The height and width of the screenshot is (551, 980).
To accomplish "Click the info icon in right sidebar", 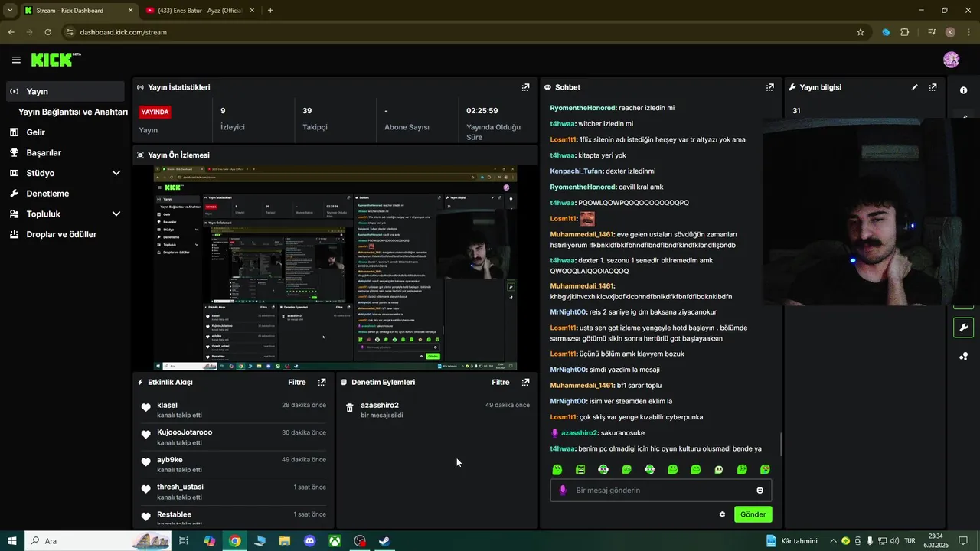I will [963, 90].
